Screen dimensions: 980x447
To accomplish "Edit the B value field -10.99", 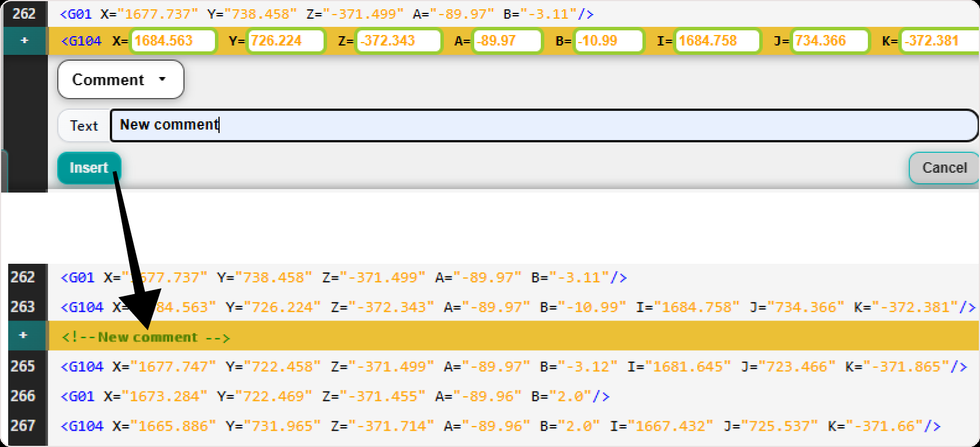I will coord(609,41).
